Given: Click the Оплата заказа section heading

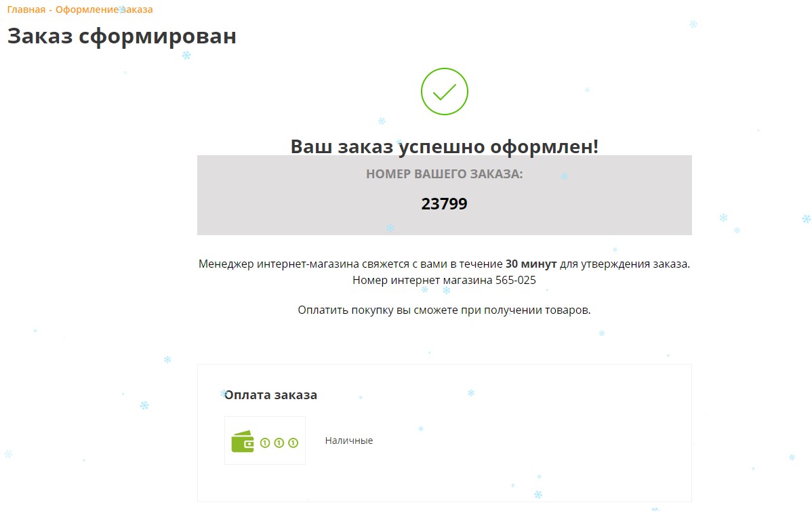Looking at the screenshot, I should coord(270,395).
